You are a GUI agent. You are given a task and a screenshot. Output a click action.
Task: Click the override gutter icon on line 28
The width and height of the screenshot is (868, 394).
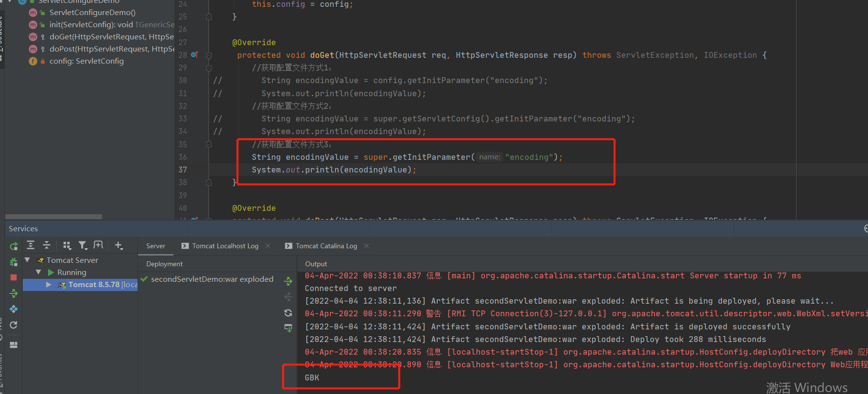tap(194, 55)
